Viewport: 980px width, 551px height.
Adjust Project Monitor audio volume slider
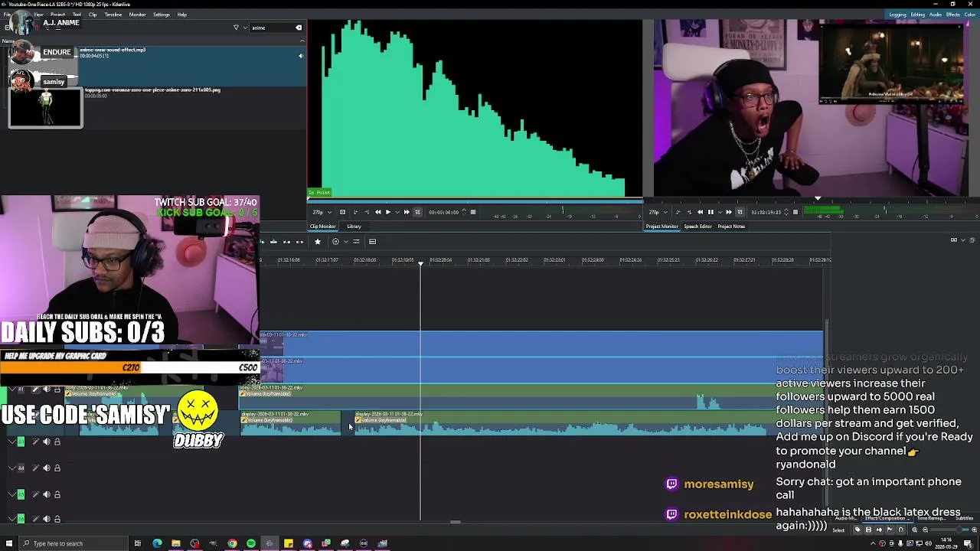tap(885, 210)
